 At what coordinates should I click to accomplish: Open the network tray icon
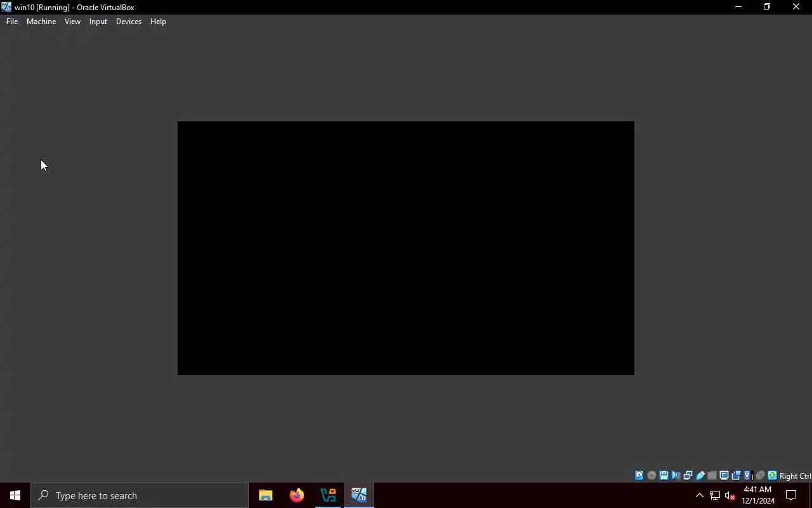[715, 495]
